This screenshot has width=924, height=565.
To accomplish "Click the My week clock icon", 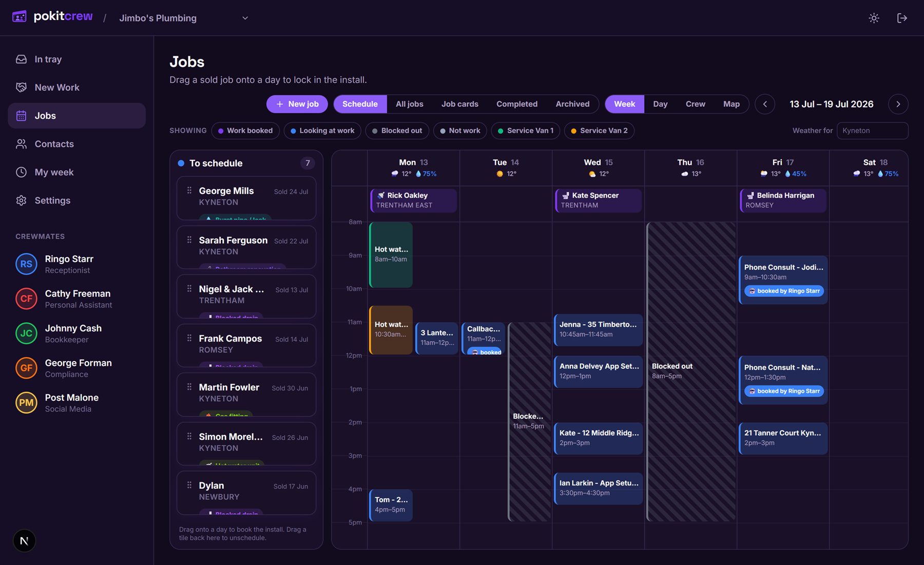I will [x=21, y=172].
